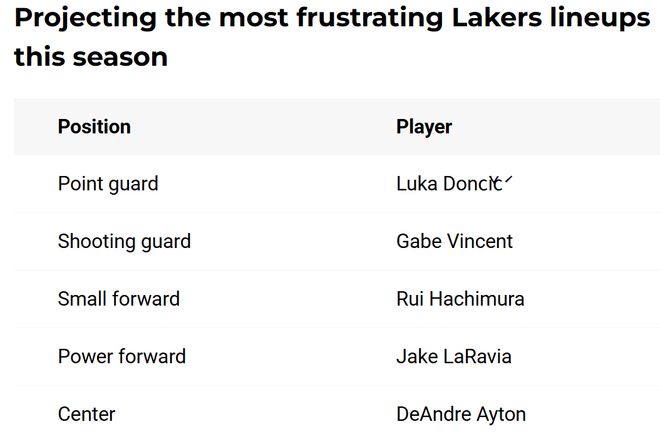Screen dimensions: 660x439
Task: Click "this season" in the heading
Action: [91, 57]
